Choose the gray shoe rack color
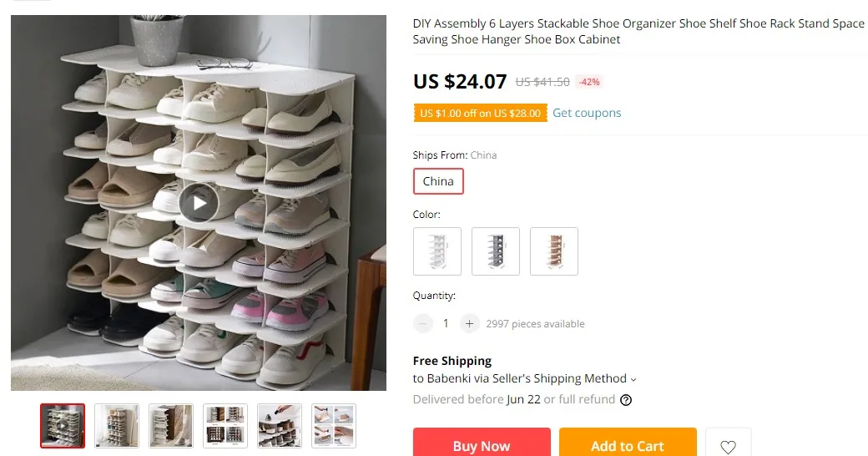868x456 pixels. pyautogui.click(x=496, y=251)
